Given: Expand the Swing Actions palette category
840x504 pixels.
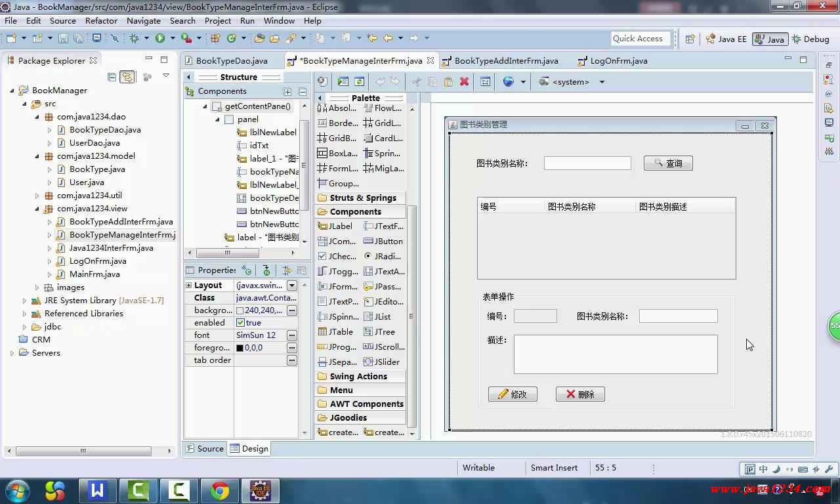Looking at the screenshot, I should point(360,376).
